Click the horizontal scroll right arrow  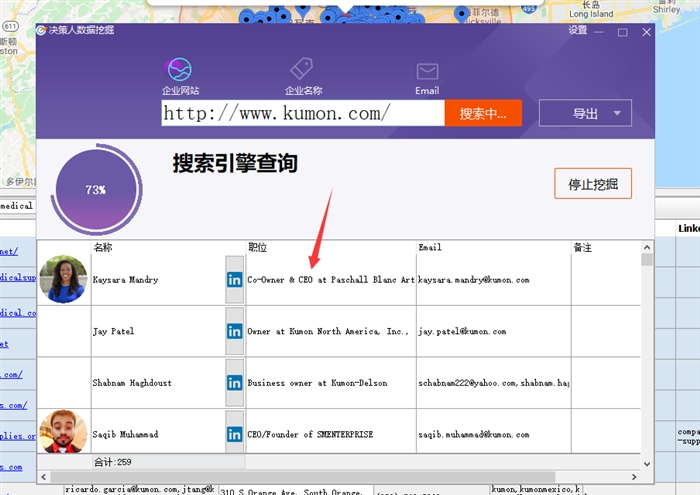634,477
